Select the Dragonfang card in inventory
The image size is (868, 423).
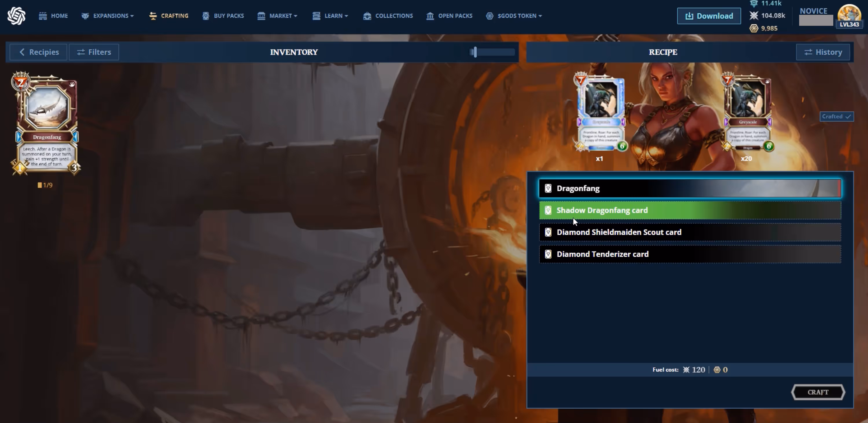tap(47, 124)
